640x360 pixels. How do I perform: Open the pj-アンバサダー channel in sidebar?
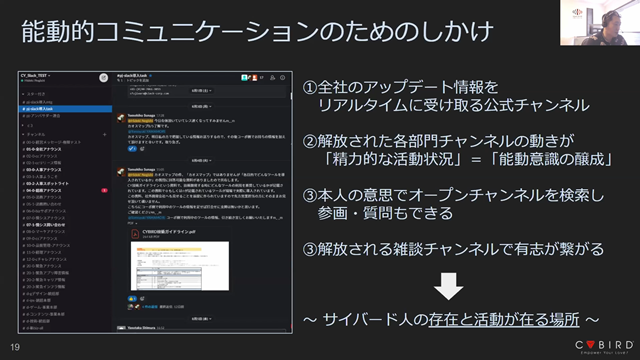pos(41,116)
